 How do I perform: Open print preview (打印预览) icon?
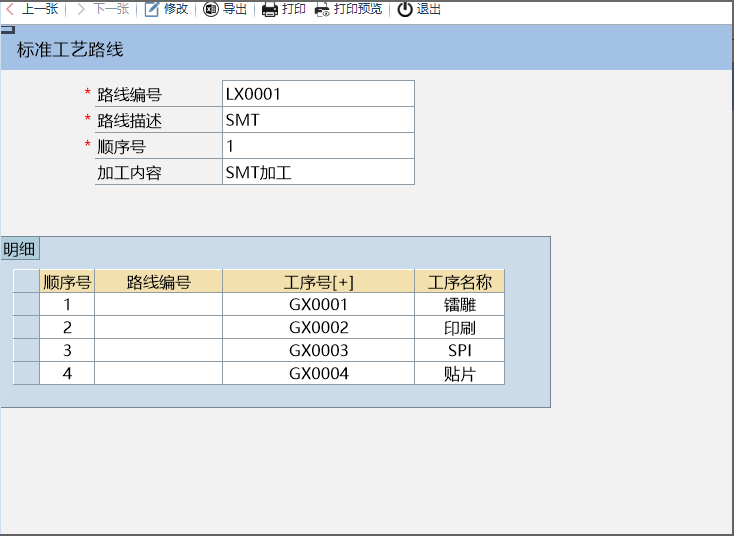pyautogui.click(x=322, y=10)
